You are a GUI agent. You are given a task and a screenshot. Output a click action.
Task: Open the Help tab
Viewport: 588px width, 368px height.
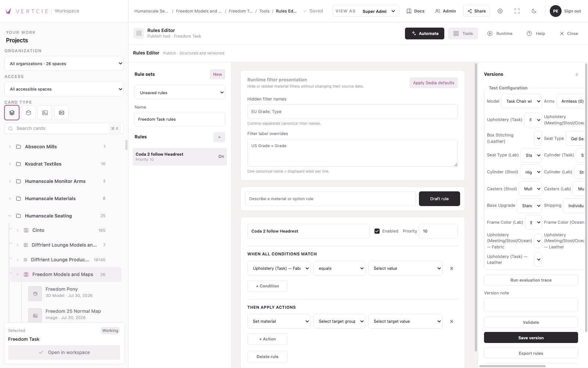(x=536, y=33)
